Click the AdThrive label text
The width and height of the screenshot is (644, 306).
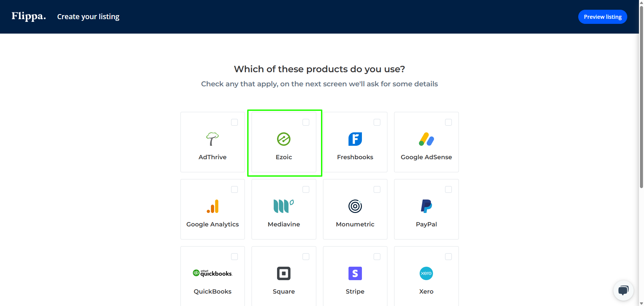pyautogui.click(x=213, y=157)
